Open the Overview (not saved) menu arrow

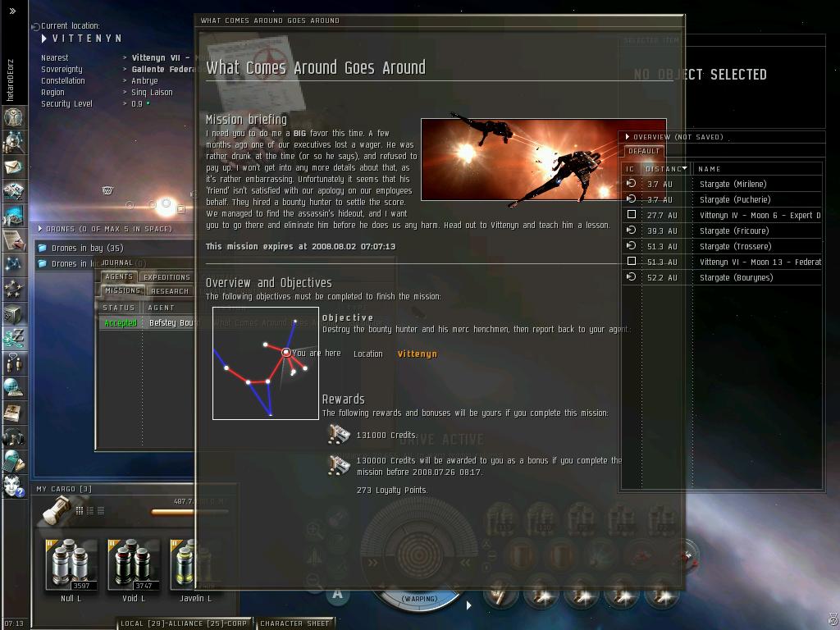pos(628,137)
